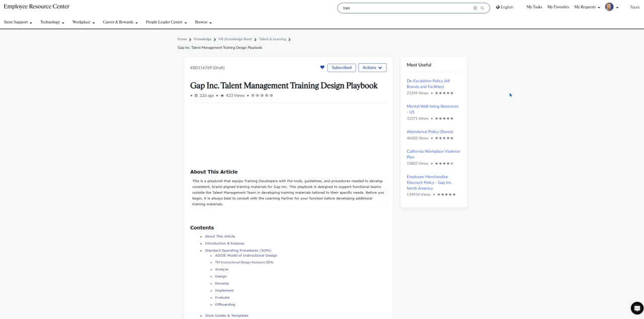Image resolution: width=644 pixels, height=319 pixels.
Task: Jump to ADDIE Model of Instructional Design
Action: point(246,255)
